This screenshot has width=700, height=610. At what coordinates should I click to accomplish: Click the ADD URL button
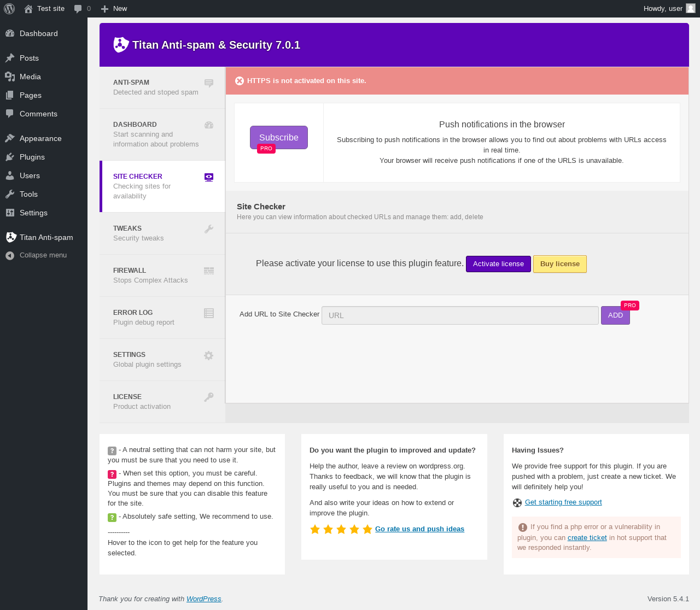(615, 315)
